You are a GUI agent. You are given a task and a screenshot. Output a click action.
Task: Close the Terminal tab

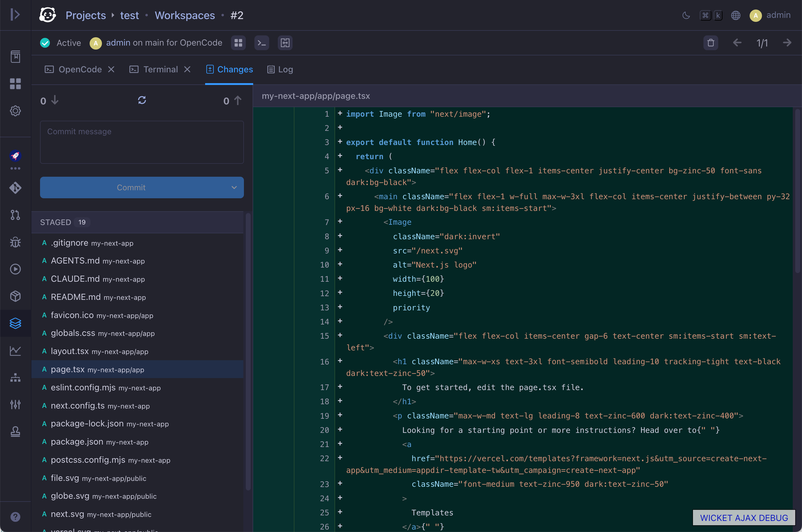tap(187, 69)
